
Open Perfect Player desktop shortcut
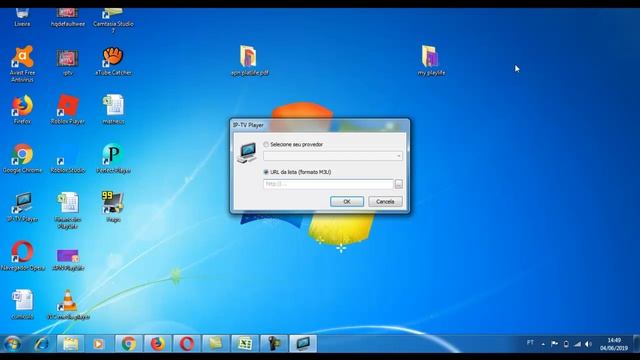coord(113,158)
